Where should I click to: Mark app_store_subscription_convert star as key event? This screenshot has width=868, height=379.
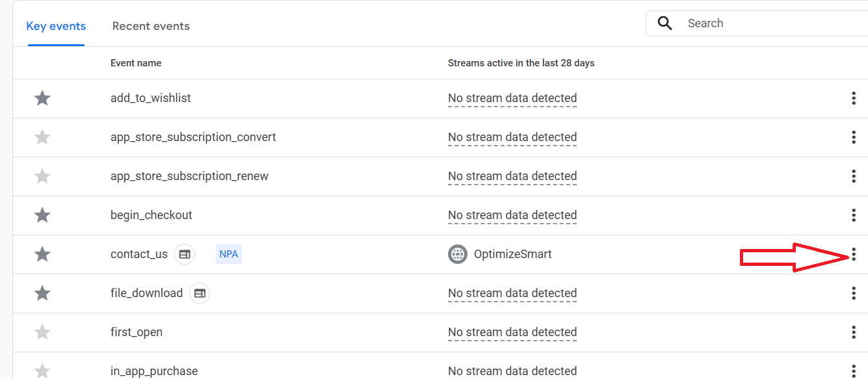point(42,137)
